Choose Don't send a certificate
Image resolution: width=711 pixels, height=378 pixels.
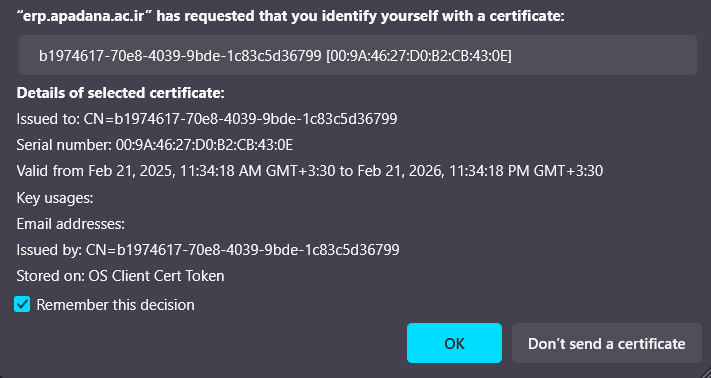coord(607,343)
